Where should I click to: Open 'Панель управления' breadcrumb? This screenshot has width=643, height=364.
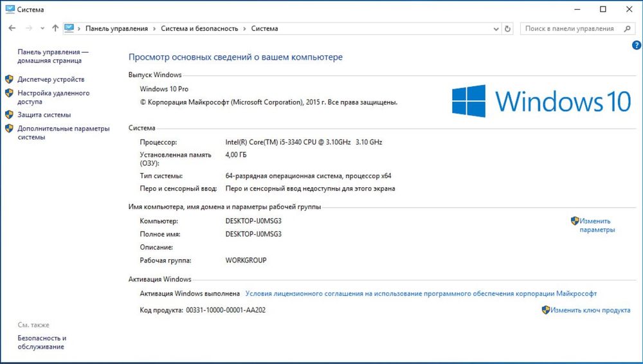[116, 28]
